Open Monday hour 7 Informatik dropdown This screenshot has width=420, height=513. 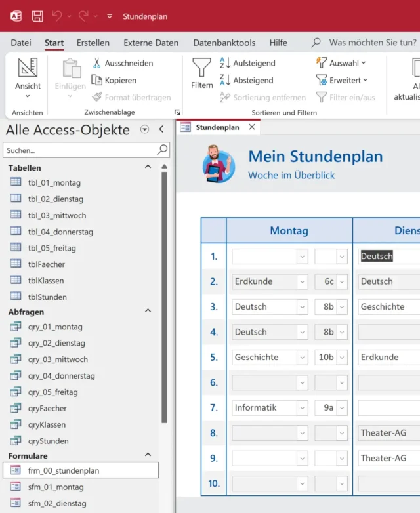click(302, 407)
